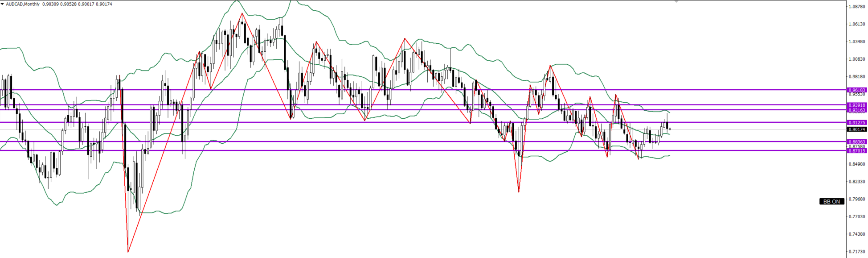This screenshot has height=258, width=868.
Task: Click the 0.93163 purple price label
Action: tap(856, 110)
